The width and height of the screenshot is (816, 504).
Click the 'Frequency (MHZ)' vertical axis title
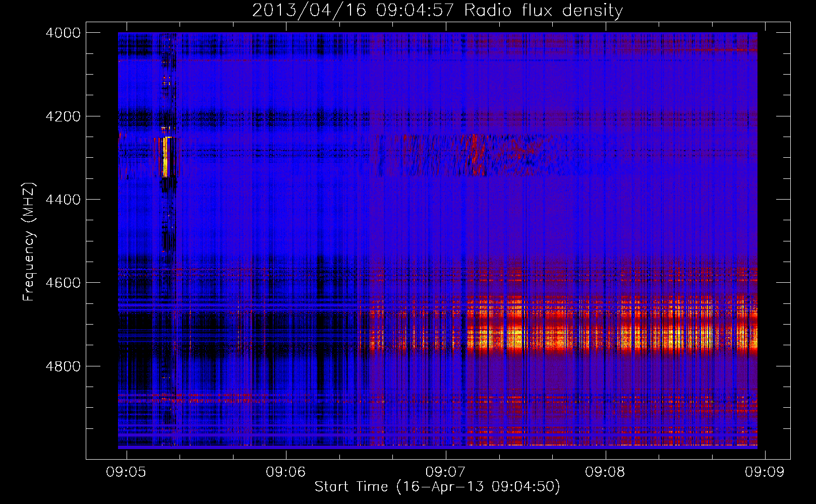(x=29, y=242)
